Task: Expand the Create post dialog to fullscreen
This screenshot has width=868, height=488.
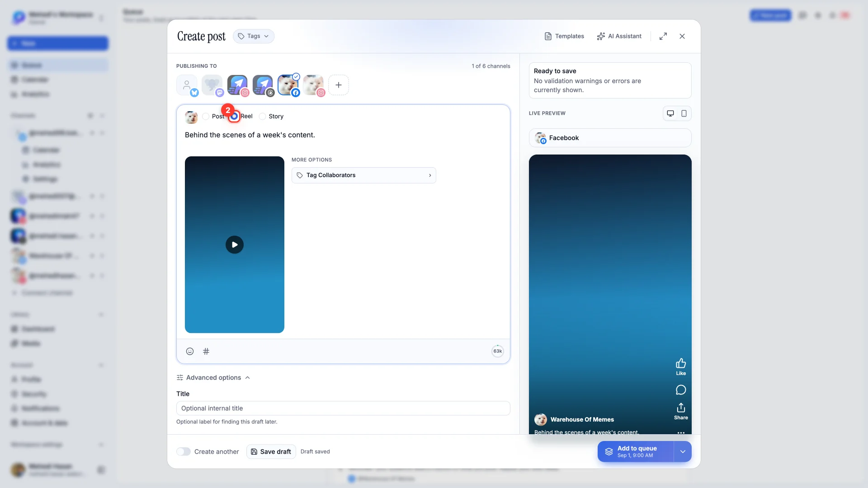Action: click(x=663, y=36)
